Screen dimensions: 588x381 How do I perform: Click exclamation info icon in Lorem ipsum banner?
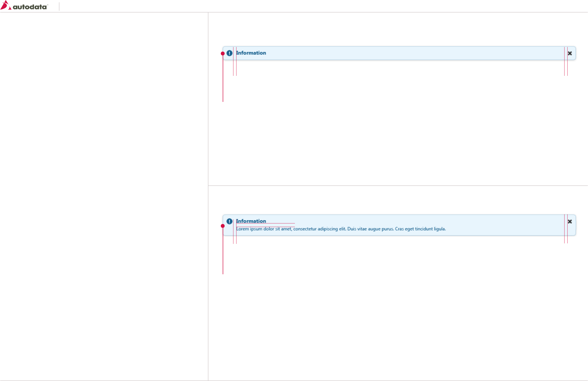229,221
